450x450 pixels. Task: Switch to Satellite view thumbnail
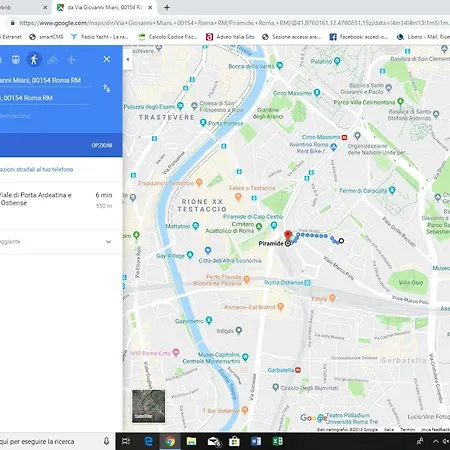(x=149, y=406)
